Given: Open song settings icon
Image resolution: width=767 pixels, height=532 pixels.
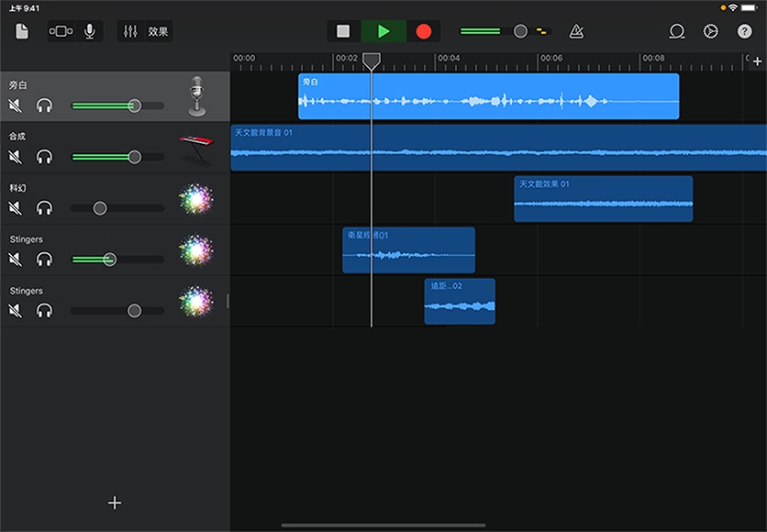Looking at the screenshot, I should coord(710,31).
